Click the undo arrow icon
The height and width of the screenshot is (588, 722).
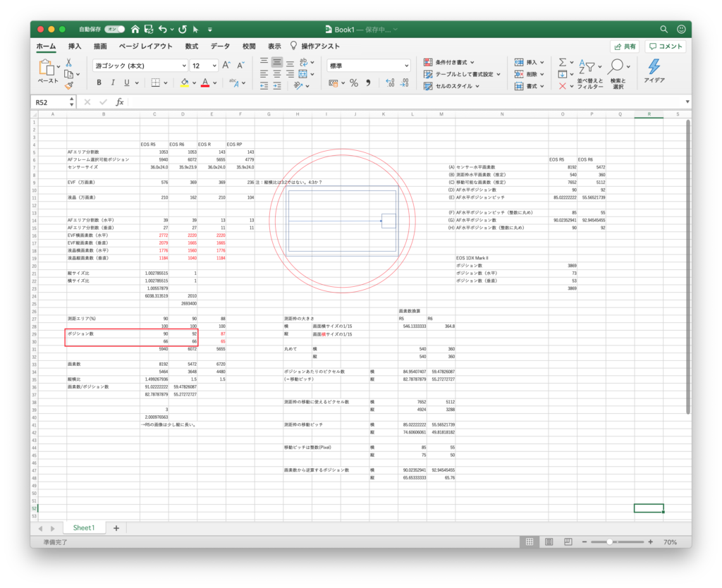[x=163, y=30]
